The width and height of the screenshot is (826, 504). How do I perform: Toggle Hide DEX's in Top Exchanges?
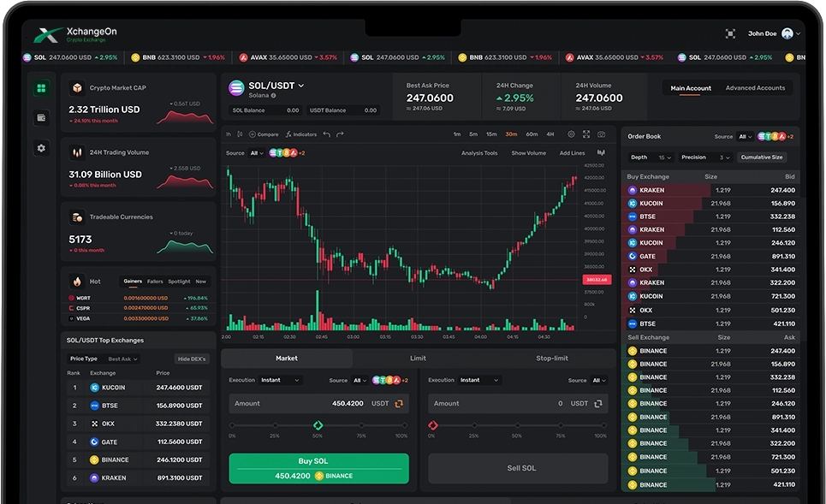tap(192, 359)
